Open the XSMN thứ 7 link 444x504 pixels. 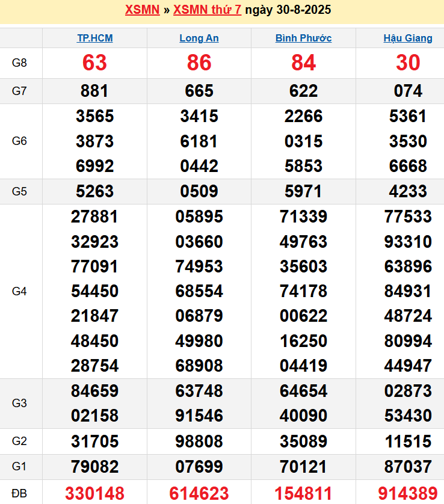[x=207, y=10]
